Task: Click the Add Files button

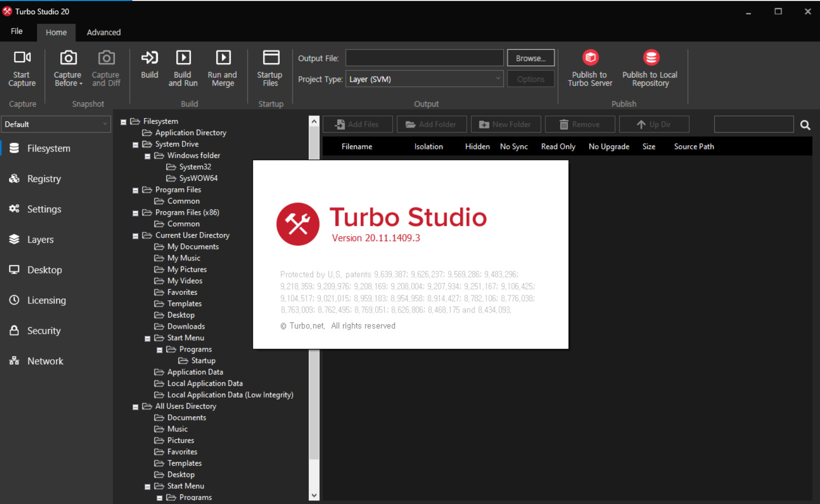Action: click(358, 124)
